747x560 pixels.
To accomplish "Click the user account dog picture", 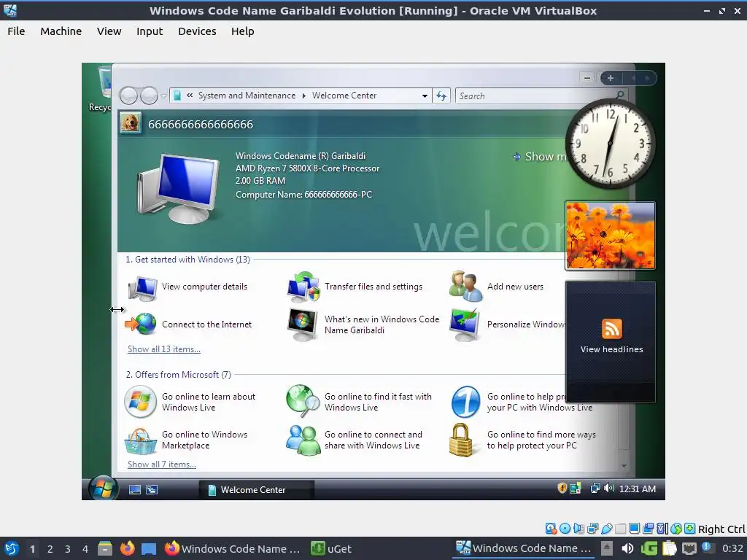I will [x=130, y=123].
